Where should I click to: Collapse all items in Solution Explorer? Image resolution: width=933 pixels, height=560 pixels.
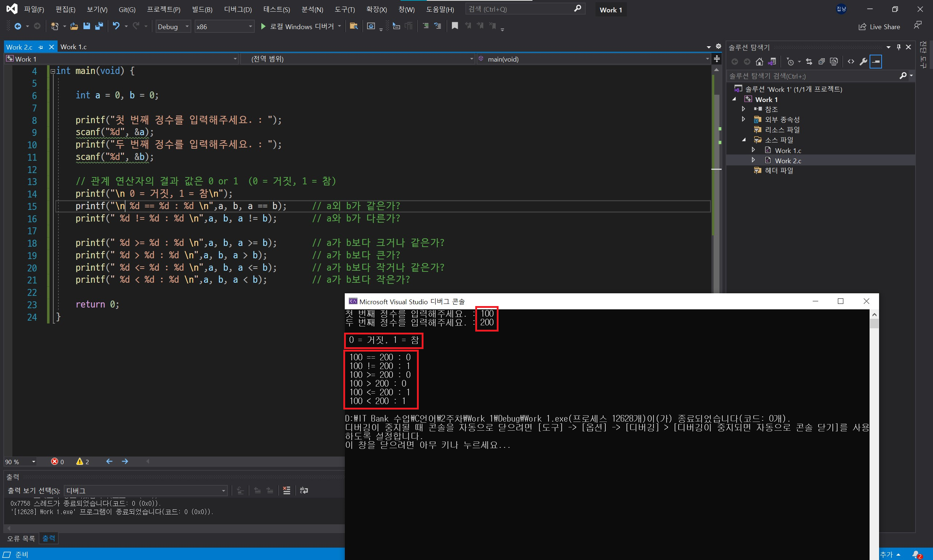click(821, 62)
